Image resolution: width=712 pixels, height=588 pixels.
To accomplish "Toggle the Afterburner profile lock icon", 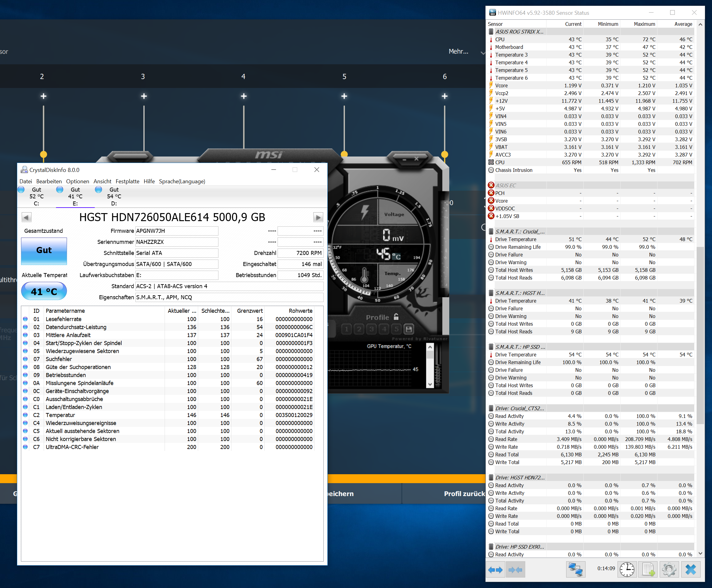I will 396,317.
